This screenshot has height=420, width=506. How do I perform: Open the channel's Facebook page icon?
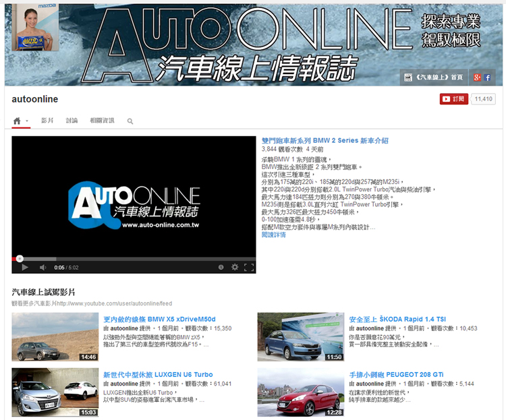[487, 78]
